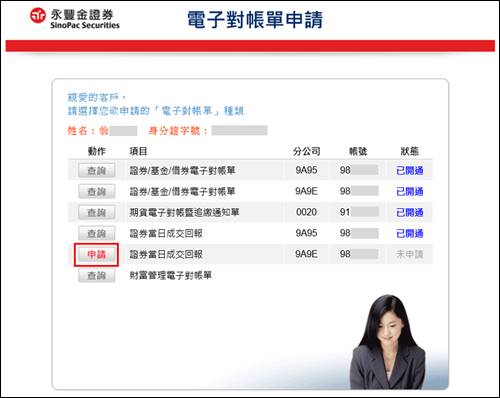Open 已開通 link for 證券當日成交回報 9A95
500x398 pixels.
410,233
